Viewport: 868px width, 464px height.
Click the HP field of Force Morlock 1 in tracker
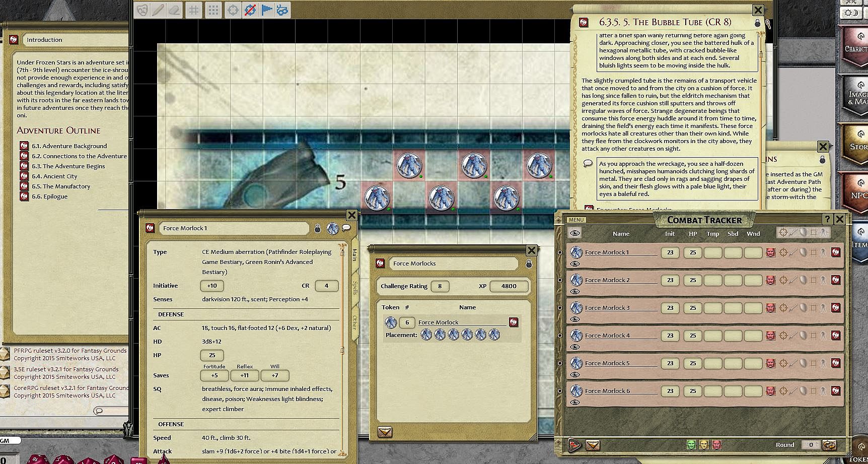[x=693, y=252]
